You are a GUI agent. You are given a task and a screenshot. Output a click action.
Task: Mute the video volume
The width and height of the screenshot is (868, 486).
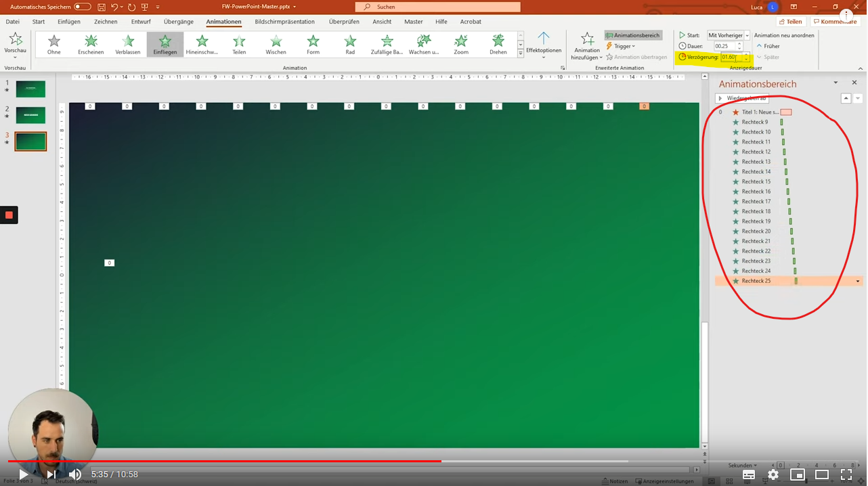coord(75,474)
